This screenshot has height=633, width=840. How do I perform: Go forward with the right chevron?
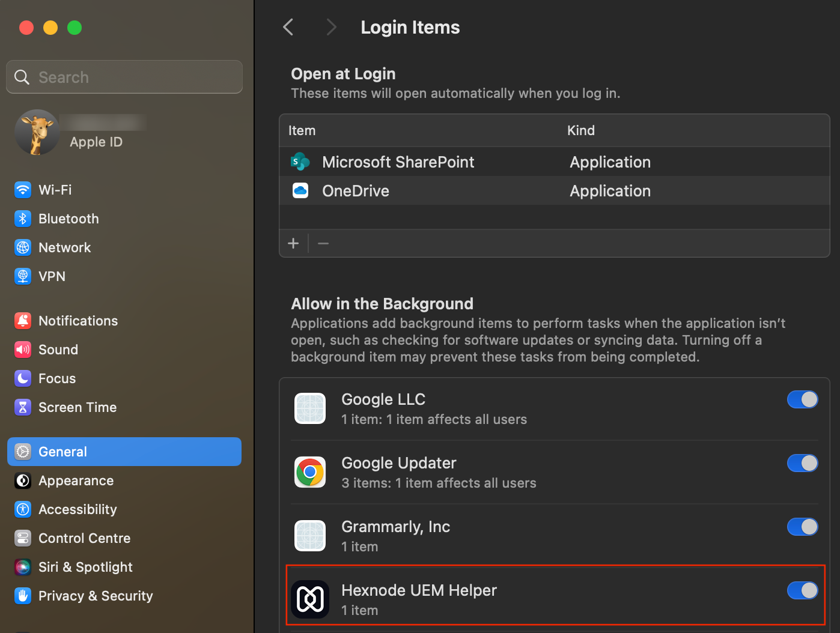[x=331, y=27]
